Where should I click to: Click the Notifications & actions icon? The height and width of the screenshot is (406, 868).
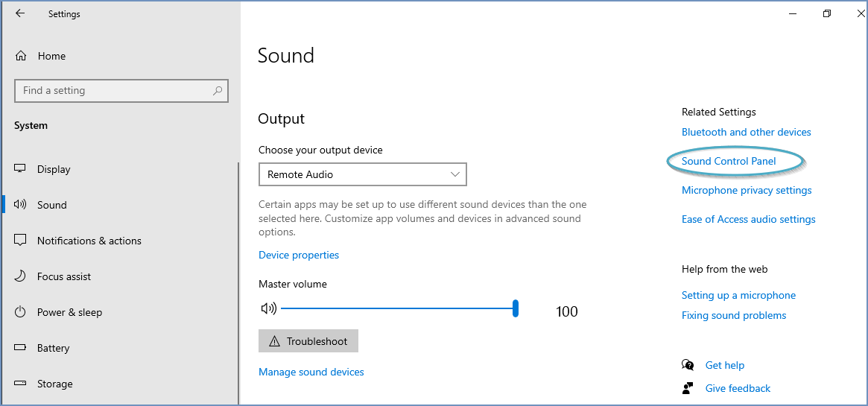(21, 241)
